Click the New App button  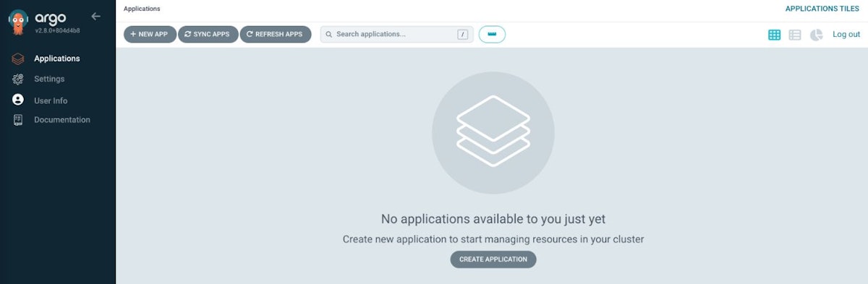(x=150, y=34)
